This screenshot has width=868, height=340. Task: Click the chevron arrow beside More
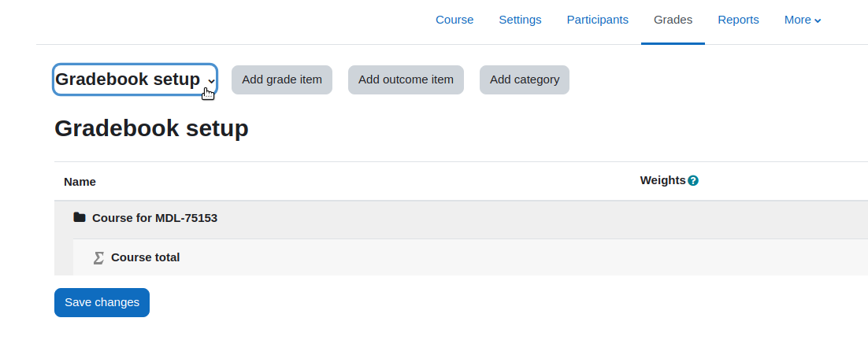point(818,20)
